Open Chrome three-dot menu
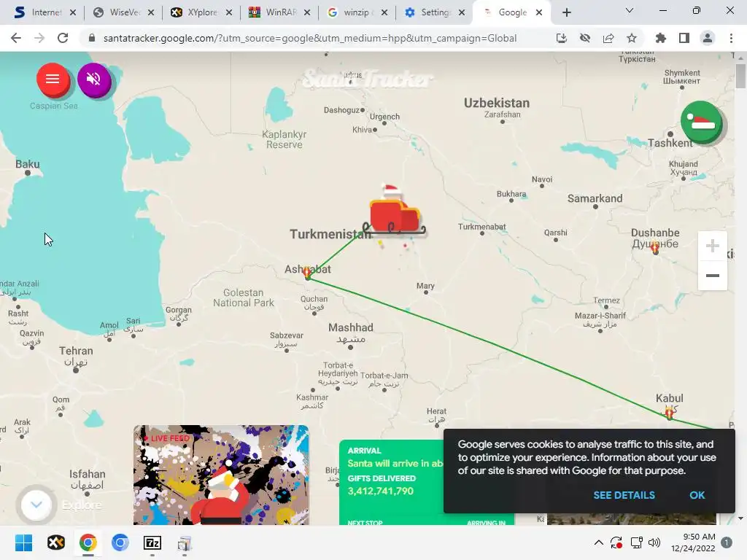 pos(731,38)
